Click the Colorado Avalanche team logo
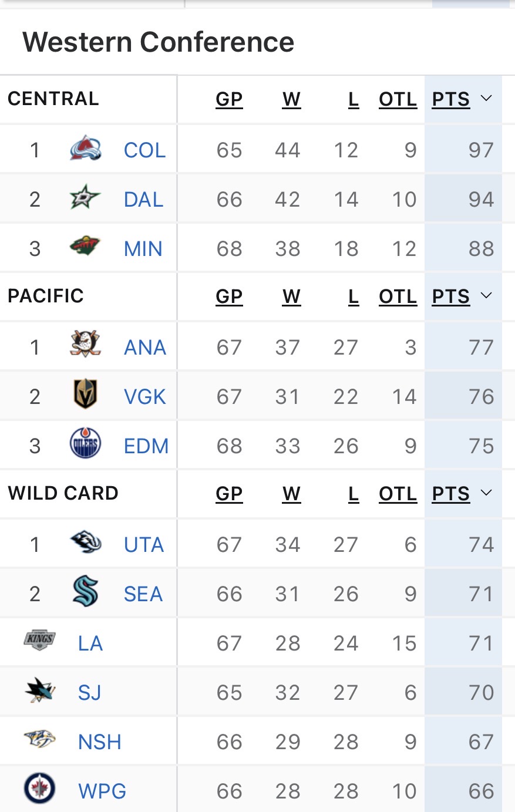Image resolution: width=515 pixels, height=812 pixels. click(85, 149)
